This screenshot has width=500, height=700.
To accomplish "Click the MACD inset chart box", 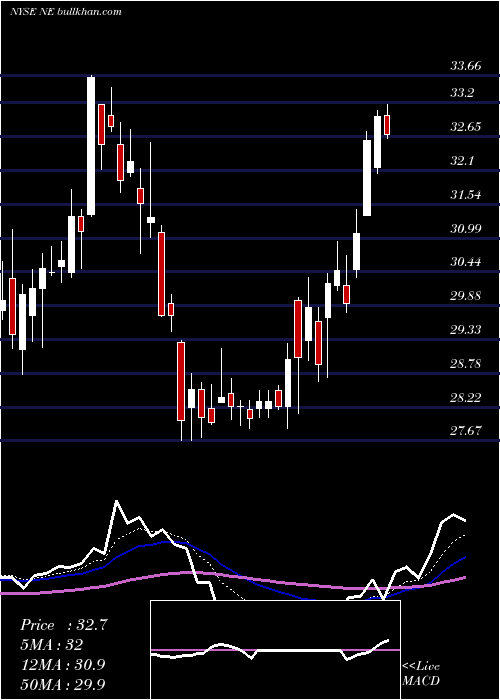I will point(275,650).
